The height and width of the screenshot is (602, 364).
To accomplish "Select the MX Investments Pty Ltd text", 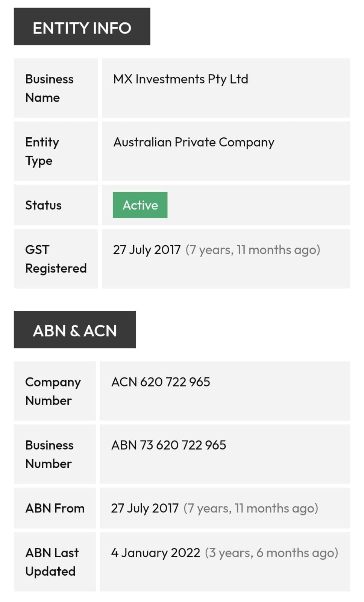I will pos(180,79).
